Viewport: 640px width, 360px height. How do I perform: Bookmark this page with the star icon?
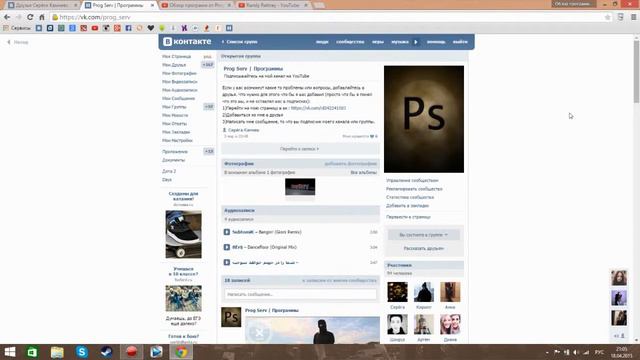coord(607,17)
